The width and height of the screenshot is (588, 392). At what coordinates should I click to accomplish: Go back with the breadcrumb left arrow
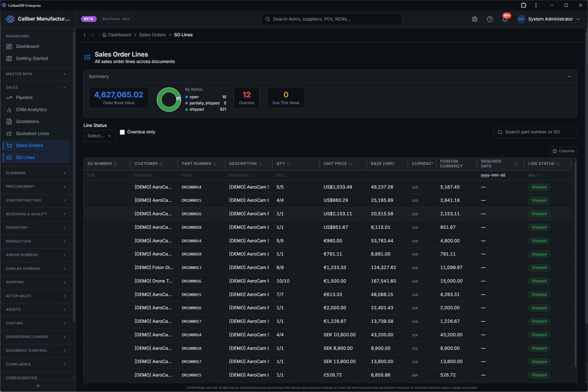(x=85, y=35)
